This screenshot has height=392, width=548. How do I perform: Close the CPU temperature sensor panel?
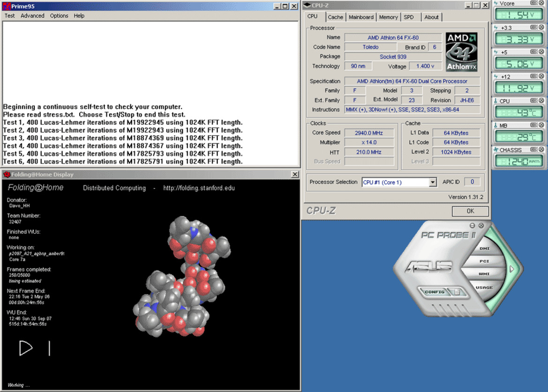(x=541, y=101)
